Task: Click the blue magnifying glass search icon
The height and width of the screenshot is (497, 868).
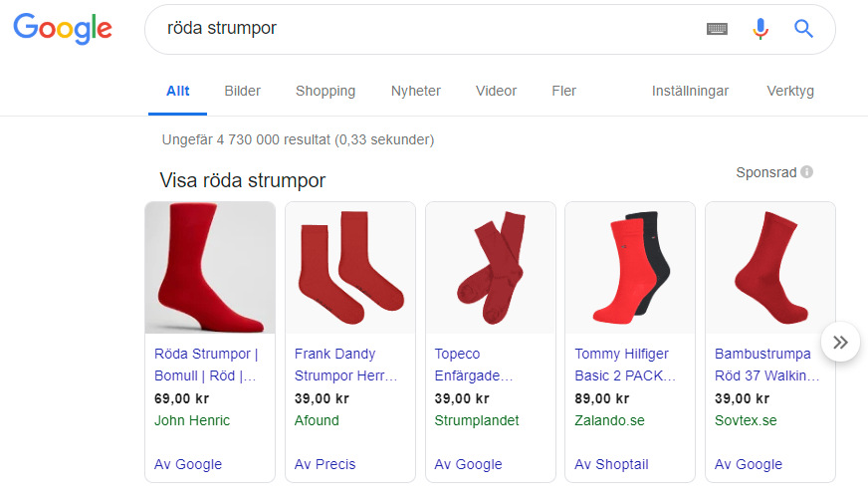Action: point(803,28)
